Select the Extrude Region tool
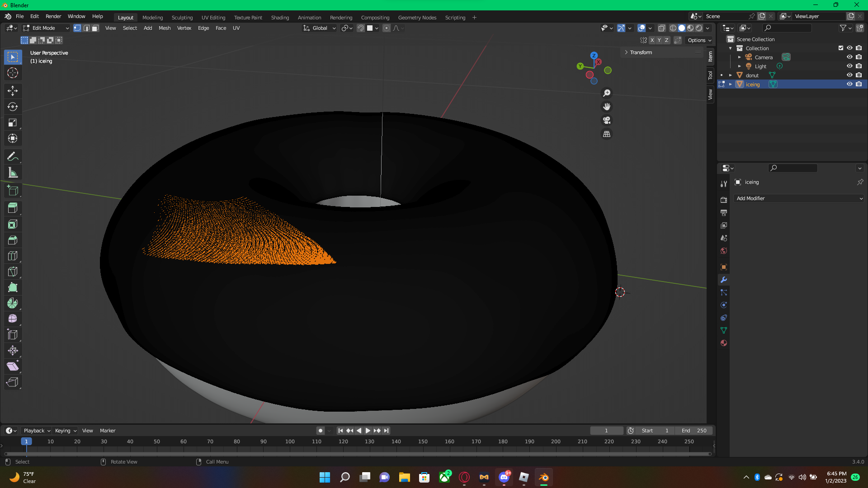 (13, 208)
